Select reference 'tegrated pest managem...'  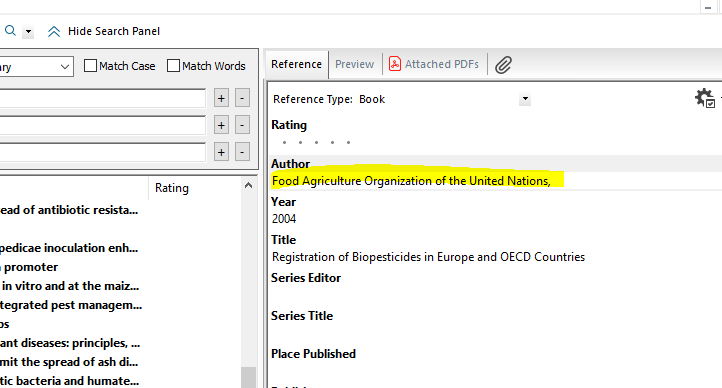[70, 305]
